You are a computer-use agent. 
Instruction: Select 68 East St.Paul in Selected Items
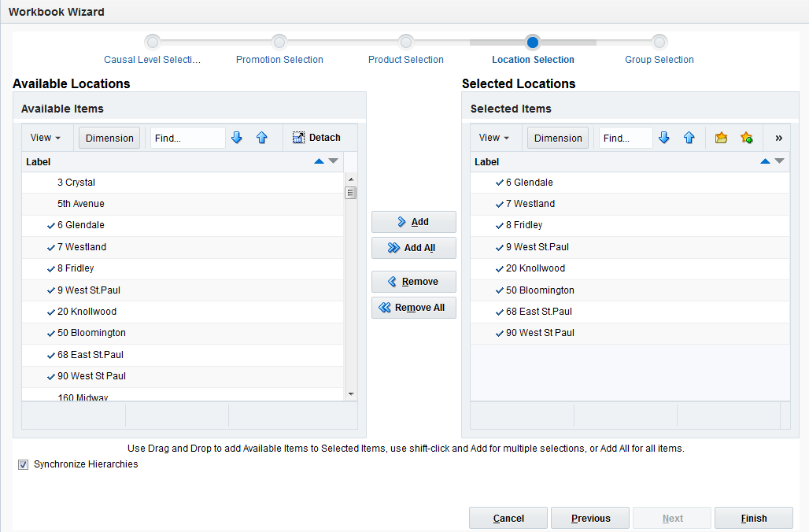point(630,312)
